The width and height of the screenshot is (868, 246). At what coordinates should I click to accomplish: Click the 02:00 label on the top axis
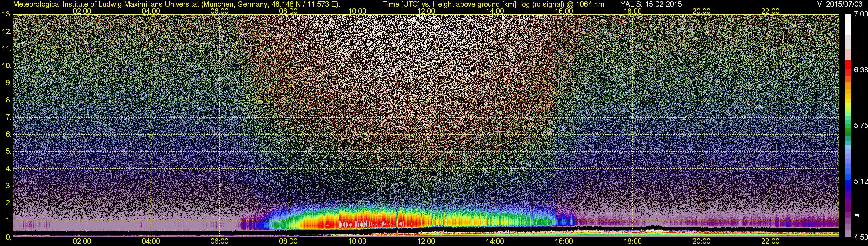[82, 11]
